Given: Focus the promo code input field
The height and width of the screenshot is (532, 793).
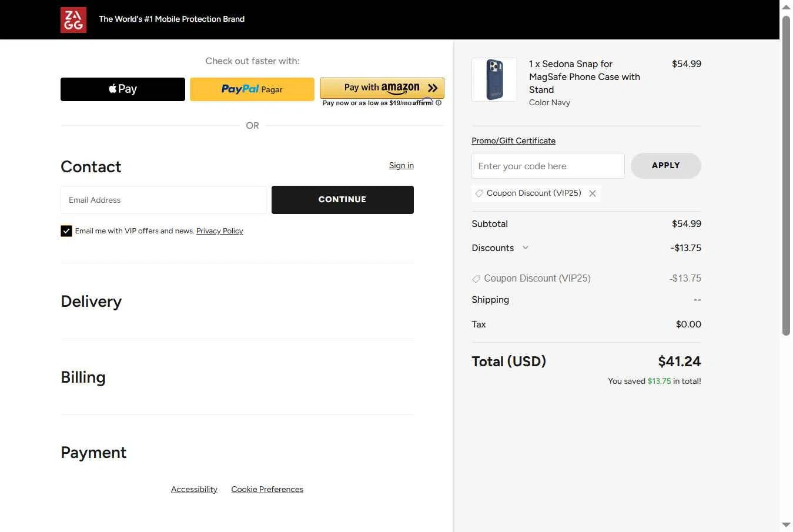Looking at the screenshot, I should 548,166.
